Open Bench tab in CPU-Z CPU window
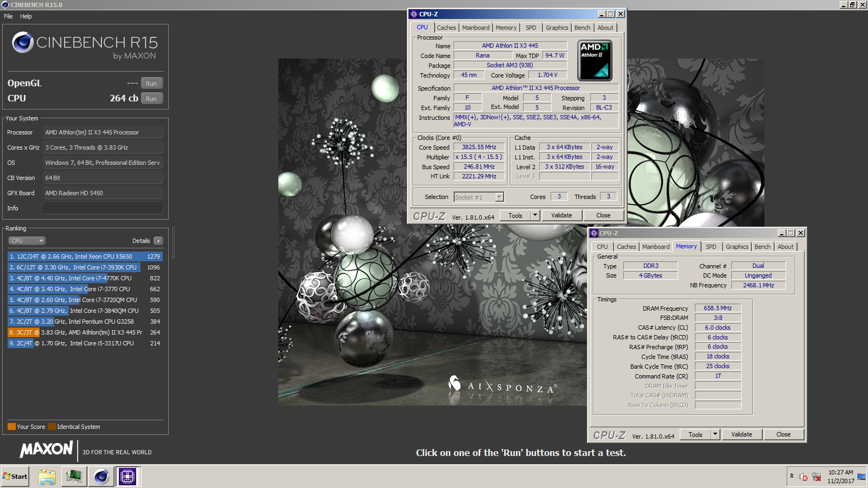868x488 pixels. (x=583, y=28)
